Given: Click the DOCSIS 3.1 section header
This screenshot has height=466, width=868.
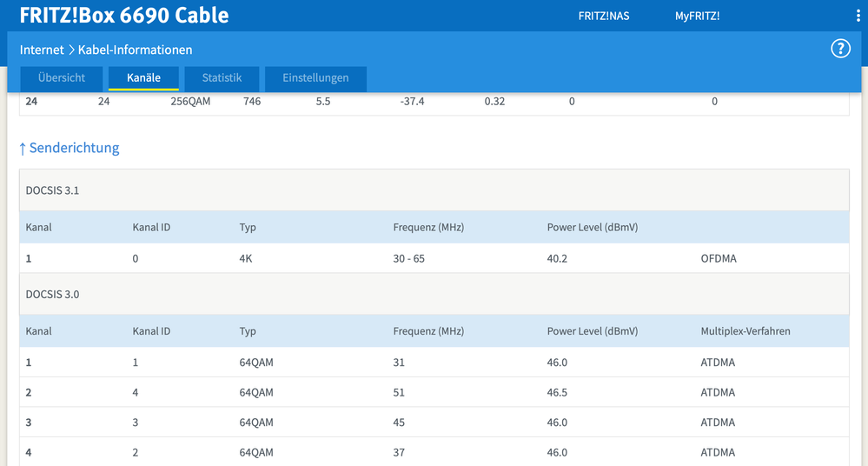Looking at the screenshot, I should pos(53,190).
